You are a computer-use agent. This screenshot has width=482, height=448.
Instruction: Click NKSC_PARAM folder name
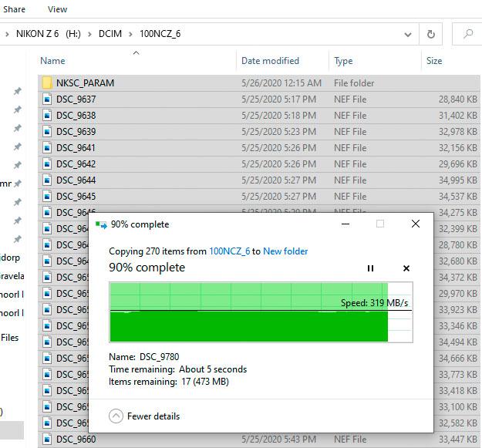[x=85, y=83]
